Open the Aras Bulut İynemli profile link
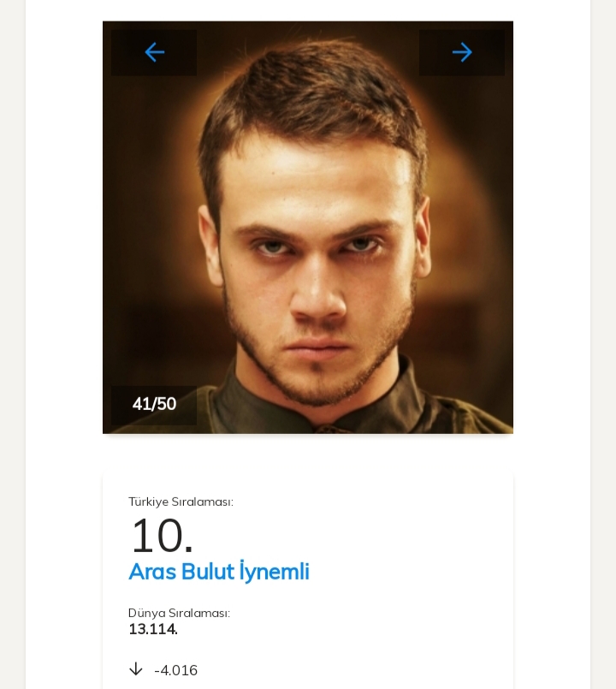 coord(218,572)
